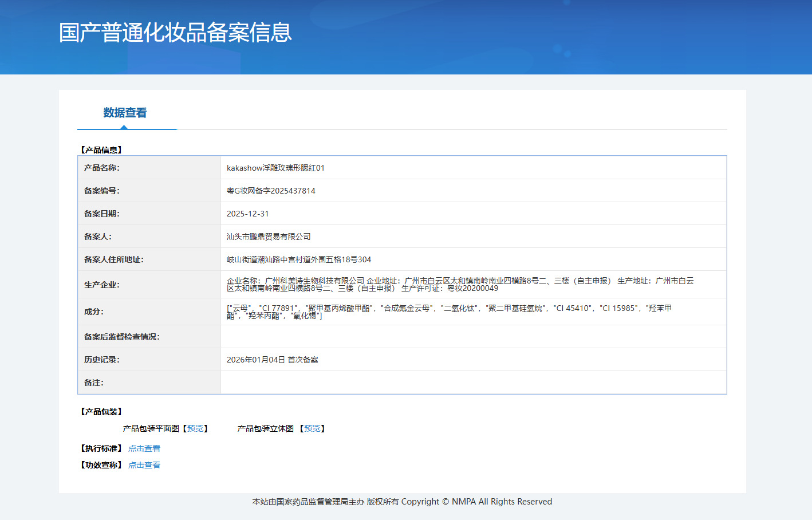The width and height of the screenshot is (812, 520).
Task: Click the filing date 2025-12-31
Action: [247, 214]
